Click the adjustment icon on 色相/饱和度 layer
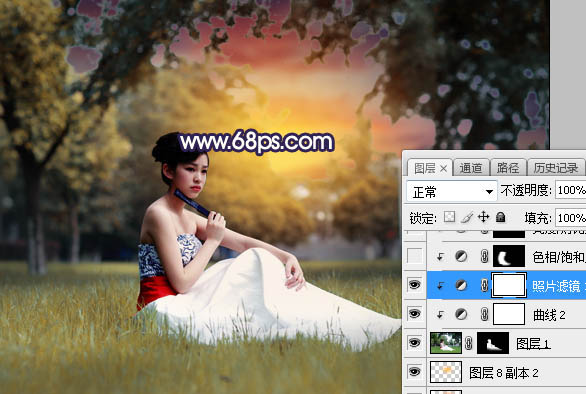586x394 pixels. pos(461,256)
